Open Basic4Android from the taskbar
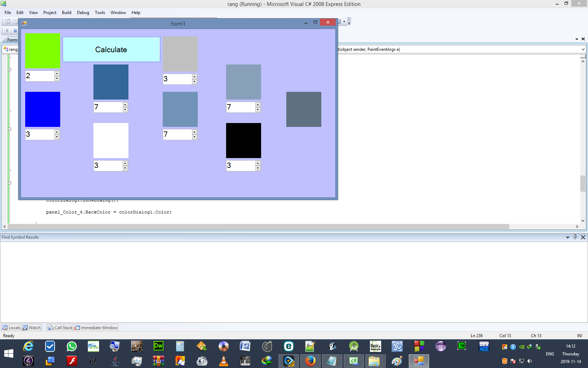The height and width of the screenshot is (368, 588). (x=376, y=347)
